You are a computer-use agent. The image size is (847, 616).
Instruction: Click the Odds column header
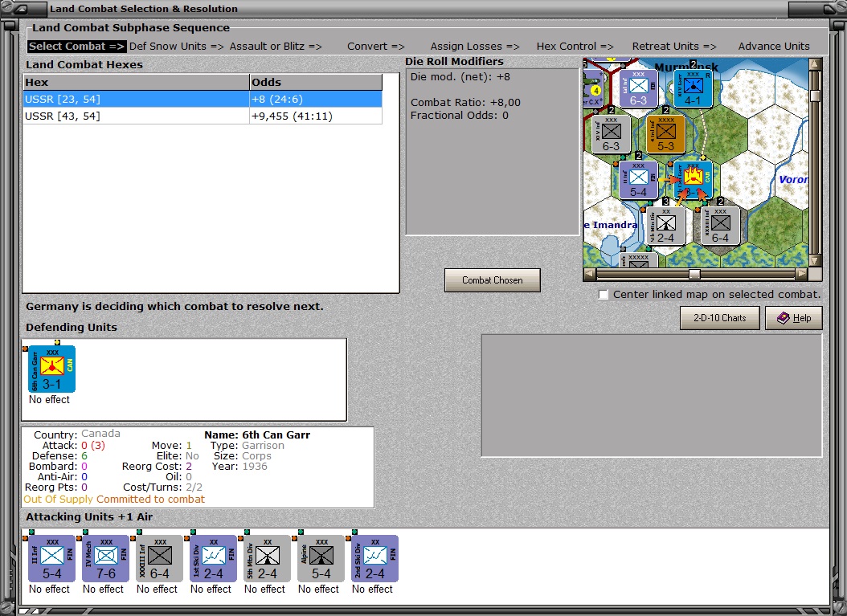(x=316, y=82)
